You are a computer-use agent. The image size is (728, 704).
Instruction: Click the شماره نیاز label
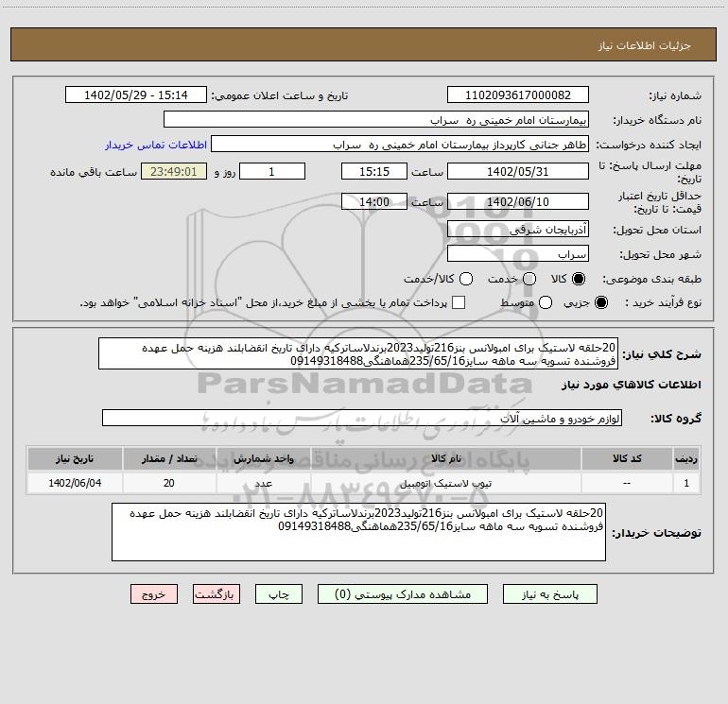675,96
